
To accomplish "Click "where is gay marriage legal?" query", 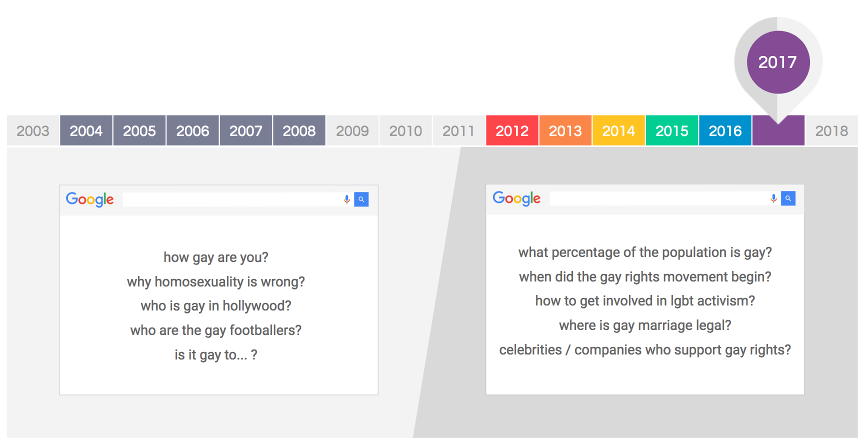I will 645,325.
